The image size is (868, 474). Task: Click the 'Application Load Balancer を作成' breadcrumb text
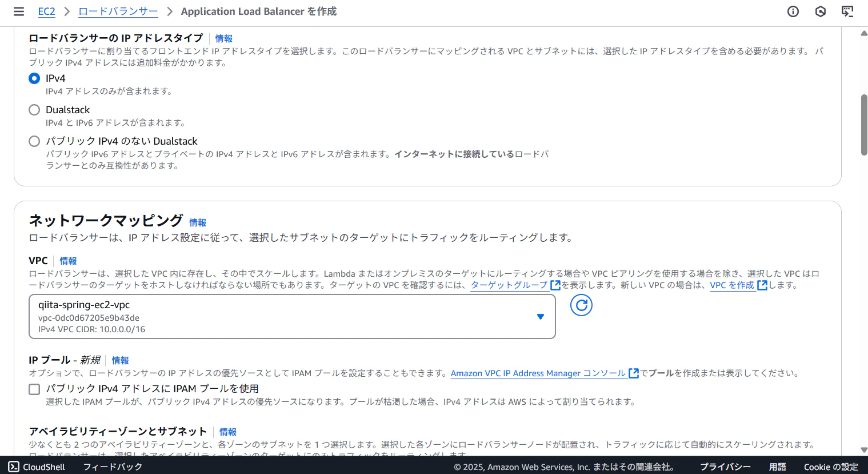coord(259,11)
